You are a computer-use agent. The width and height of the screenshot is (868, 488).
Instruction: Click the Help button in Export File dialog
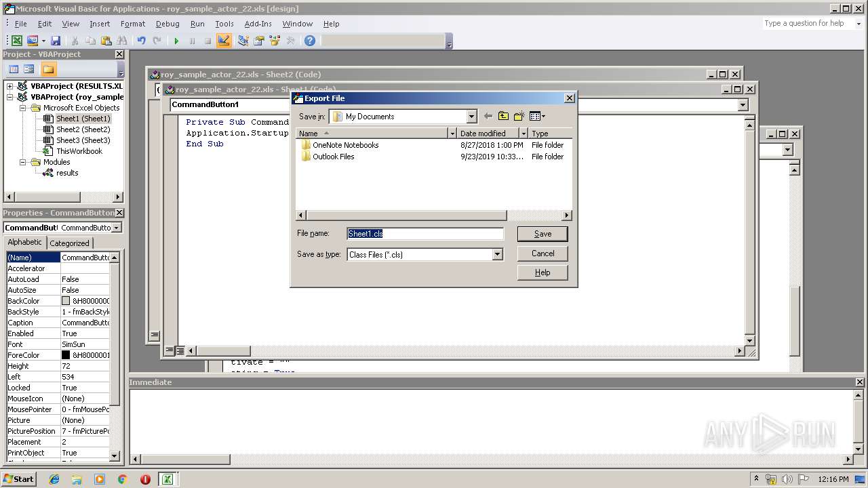tap(542, 272)
